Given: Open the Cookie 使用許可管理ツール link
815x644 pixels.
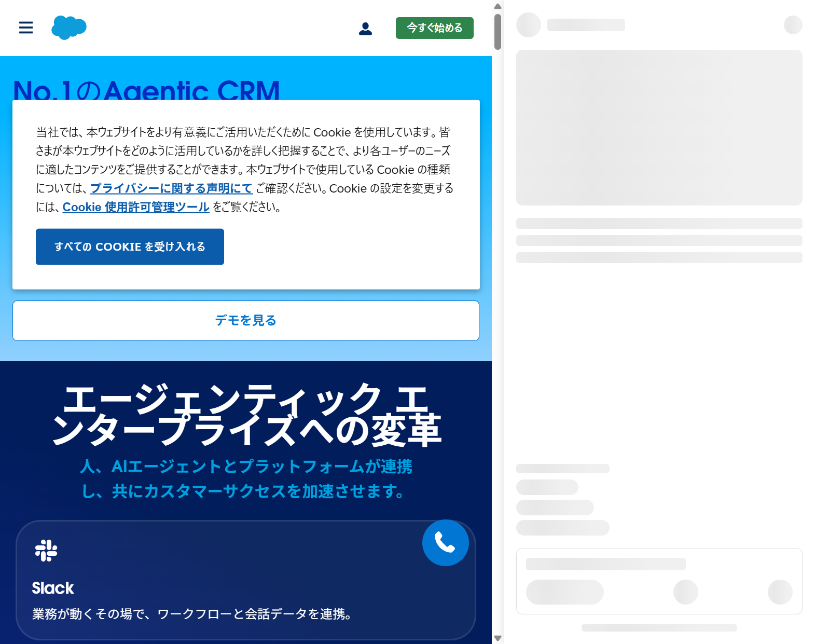Looking at the screenshot, I should tap(136, 207).
